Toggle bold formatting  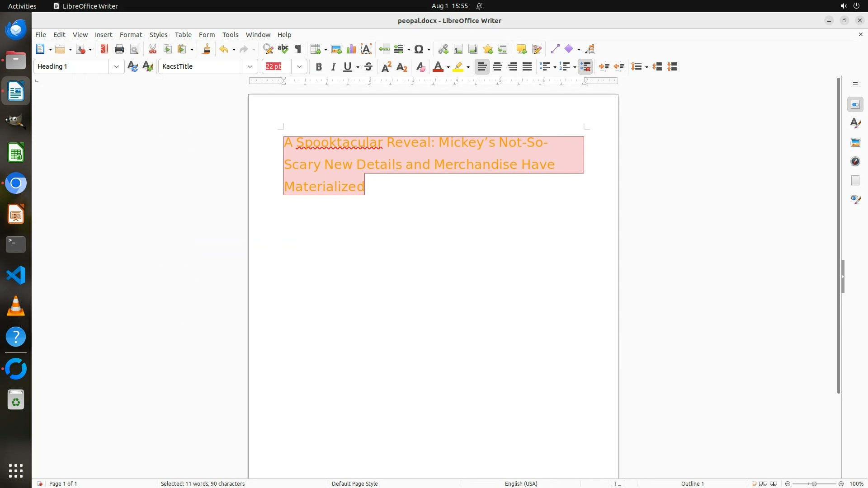coord(319,67)
